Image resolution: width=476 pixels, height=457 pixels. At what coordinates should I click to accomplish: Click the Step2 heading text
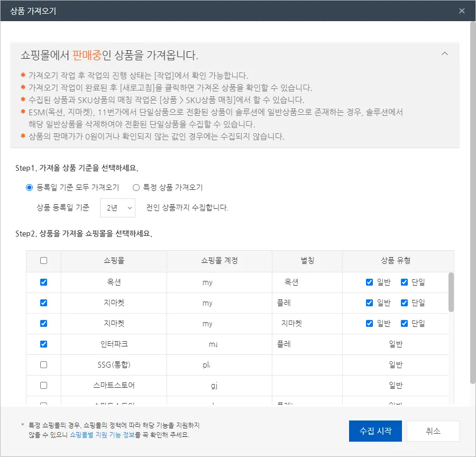coord(84,233)
